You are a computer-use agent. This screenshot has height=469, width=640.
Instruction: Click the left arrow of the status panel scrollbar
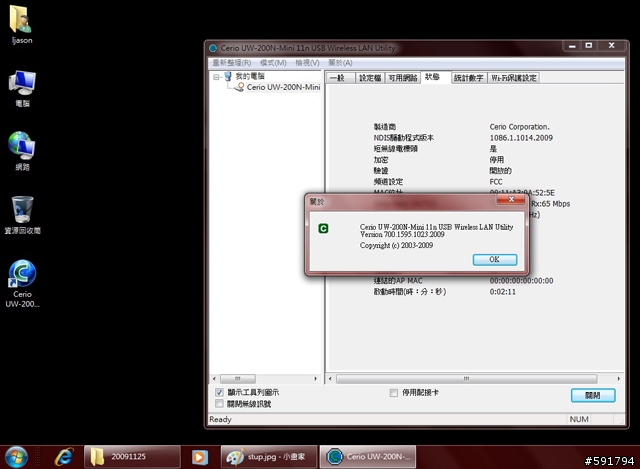click(330, 379)
